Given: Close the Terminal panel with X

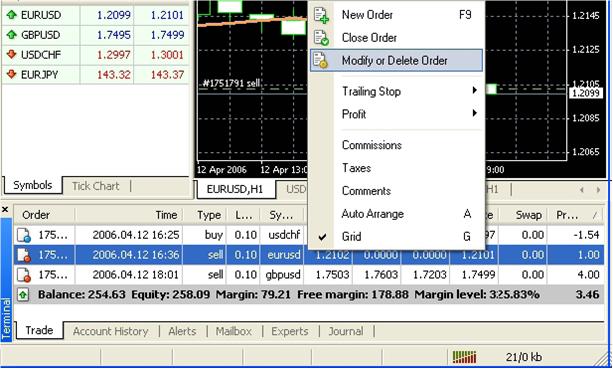Looking at the screenshot, I should (x=5, y=210).
